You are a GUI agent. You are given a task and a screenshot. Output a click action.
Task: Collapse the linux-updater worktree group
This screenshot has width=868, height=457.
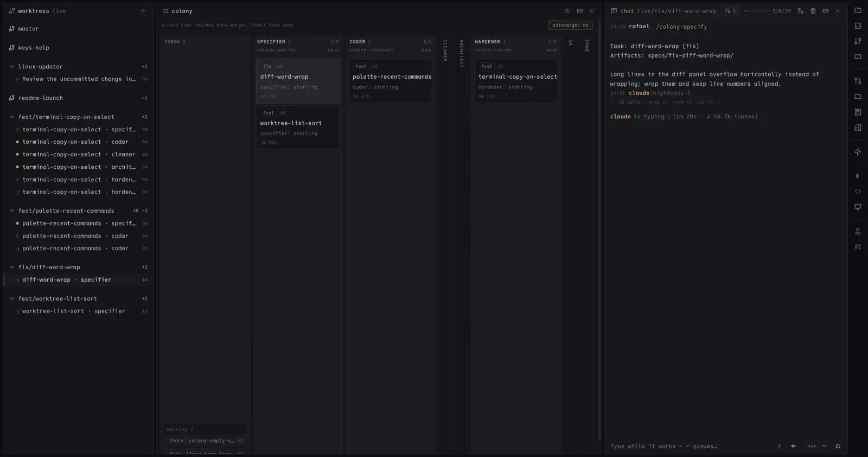click(12, 67)
